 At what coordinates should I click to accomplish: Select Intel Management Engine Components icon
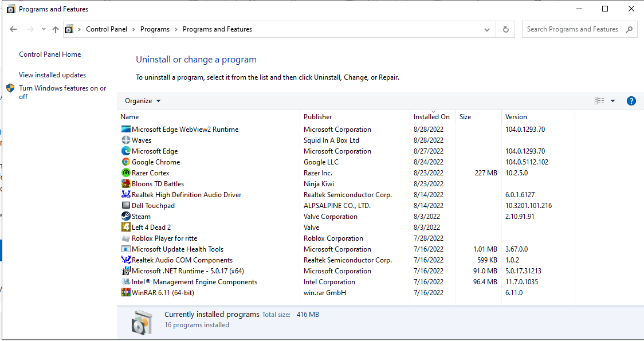tap(125, 282)
